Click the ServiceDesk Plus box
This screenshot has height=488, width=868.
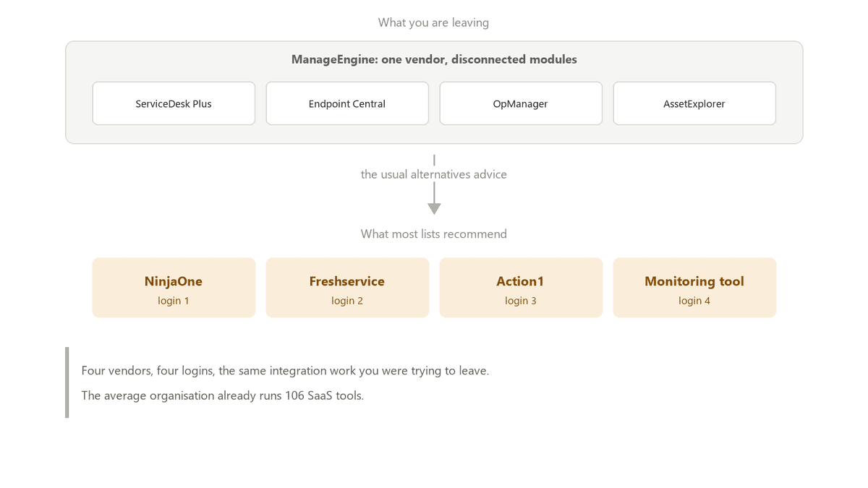click(x=174, y=103)
